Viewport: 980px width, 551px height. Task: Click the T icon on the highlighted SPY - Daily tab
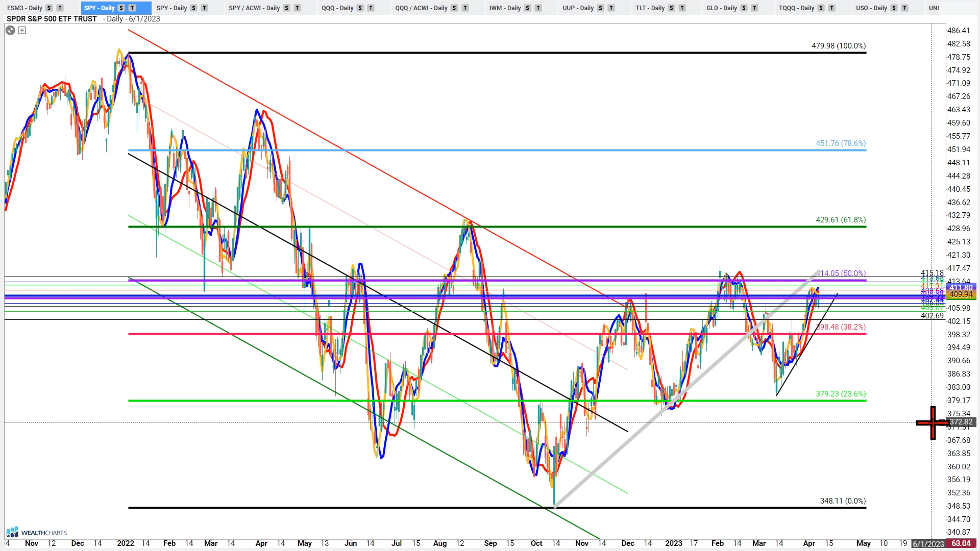click(x=132, y=8)
